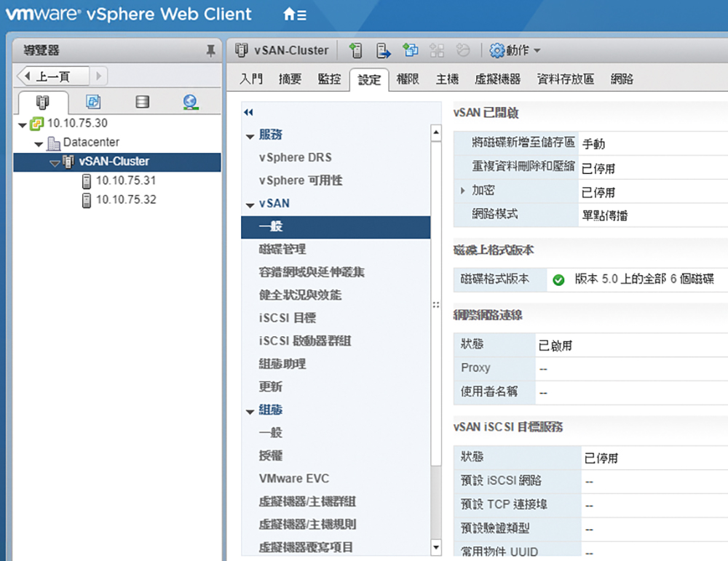Click the splitter handle beside the settings menu
The width and height of the screenshot is (728, 561).
(x=436, y=305)
